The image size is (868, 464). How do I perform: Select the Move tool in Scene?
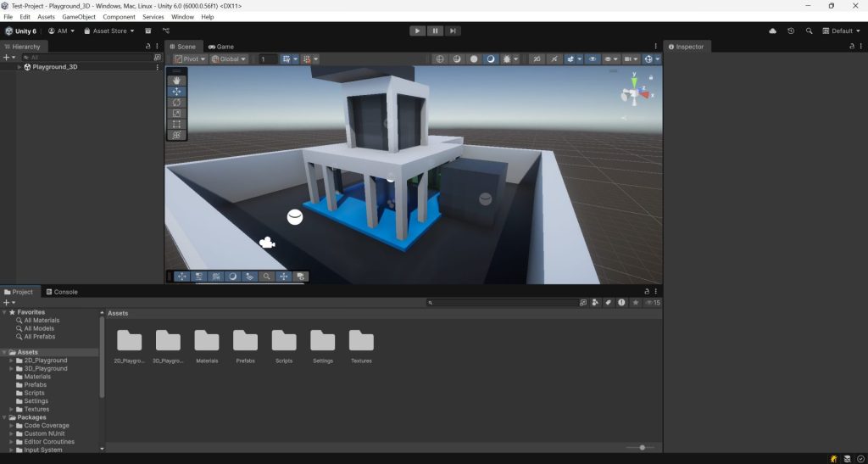pyautogui.click(x=176, y=92)
